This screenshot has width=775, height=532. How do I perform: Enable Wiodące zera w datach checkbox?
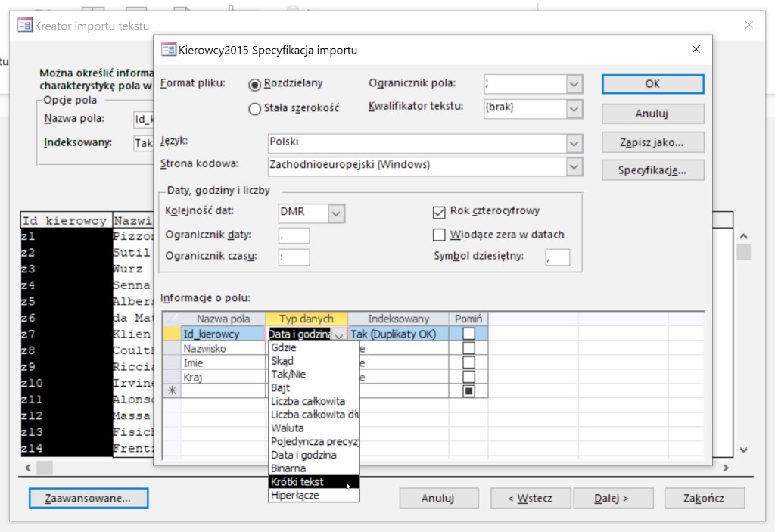click(438, 235)
